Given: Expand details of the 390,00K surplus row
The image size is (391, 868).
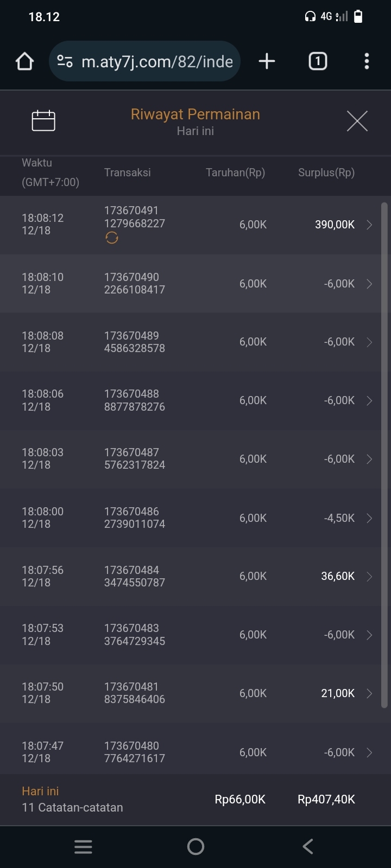Looking at the screenshot, I should coord(369,225).
